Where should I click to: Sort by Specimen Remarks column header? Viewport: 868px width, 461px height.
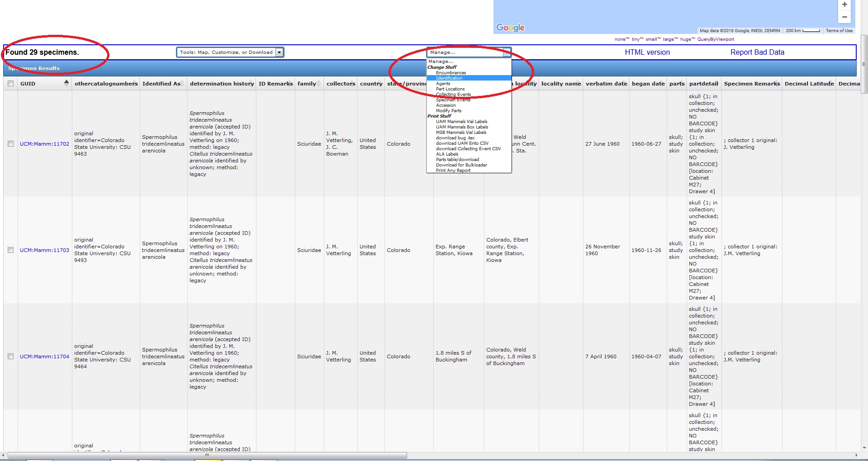[x=752, y=84]
